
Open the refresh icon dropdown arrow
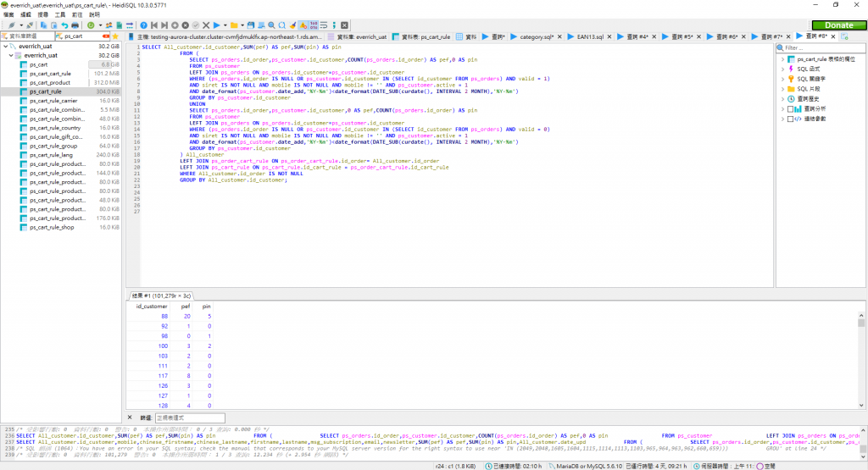(100, 25)
